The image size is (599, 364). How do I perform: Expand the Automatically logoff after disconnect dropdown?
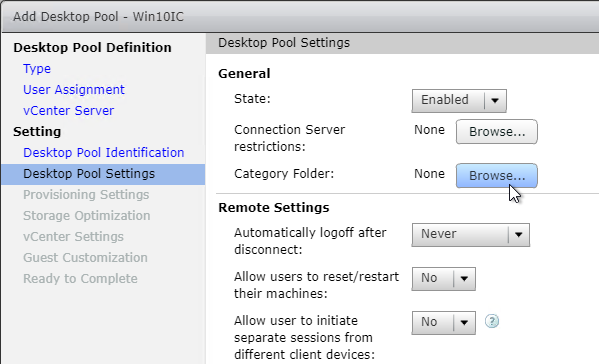[471, 235]
